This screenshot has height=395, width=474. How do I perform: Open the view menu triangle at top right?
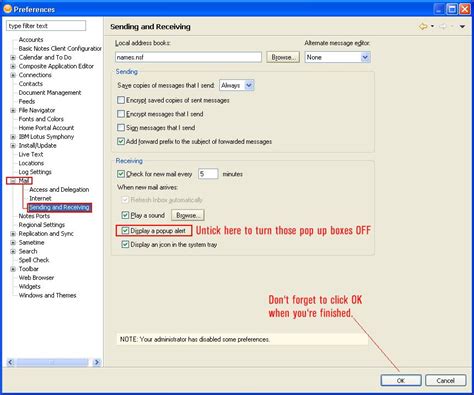tap(462, 26)
